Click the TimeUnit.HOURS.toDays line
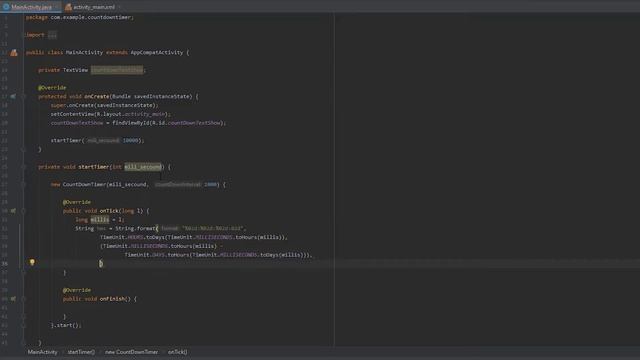 point(194,237)
